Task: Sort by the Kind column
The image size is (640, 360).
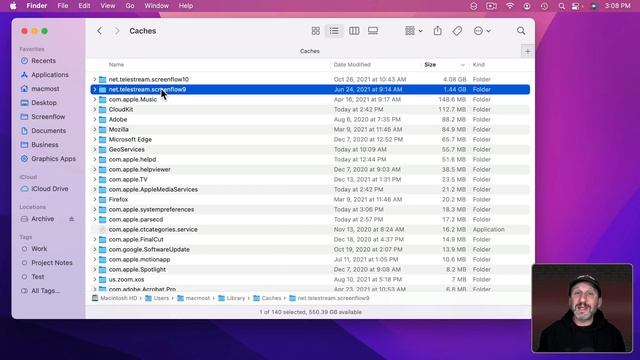Action: point(478,64)
